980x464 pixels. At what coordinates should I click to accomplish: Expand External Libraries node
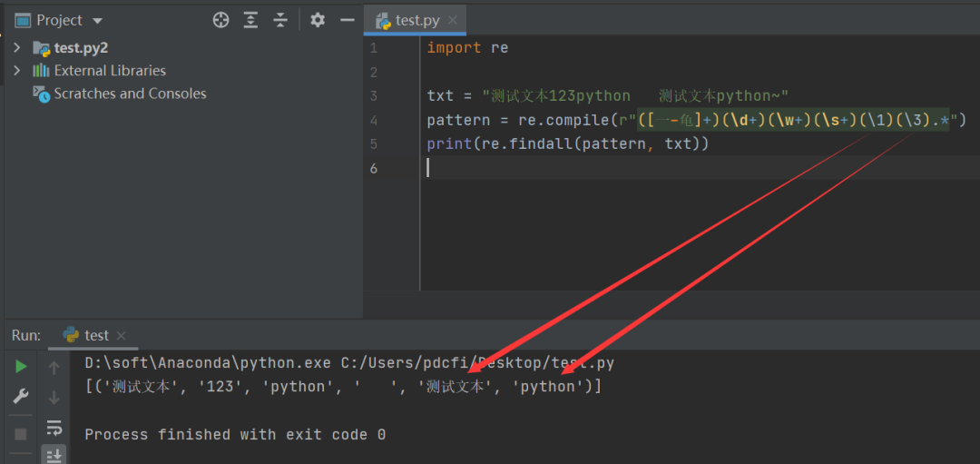(17, 71)
